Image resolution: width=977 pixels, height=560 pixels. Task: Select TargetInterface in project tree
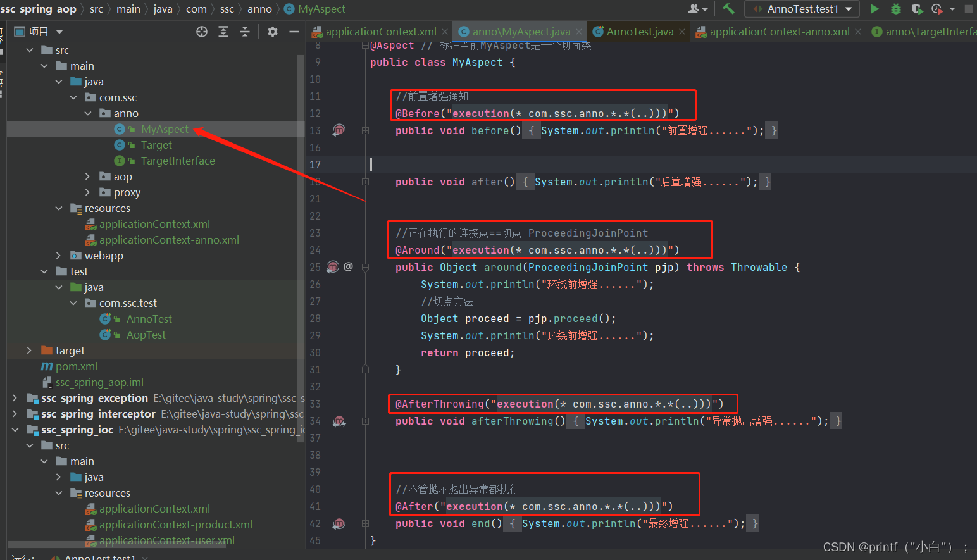pos(178,161)
